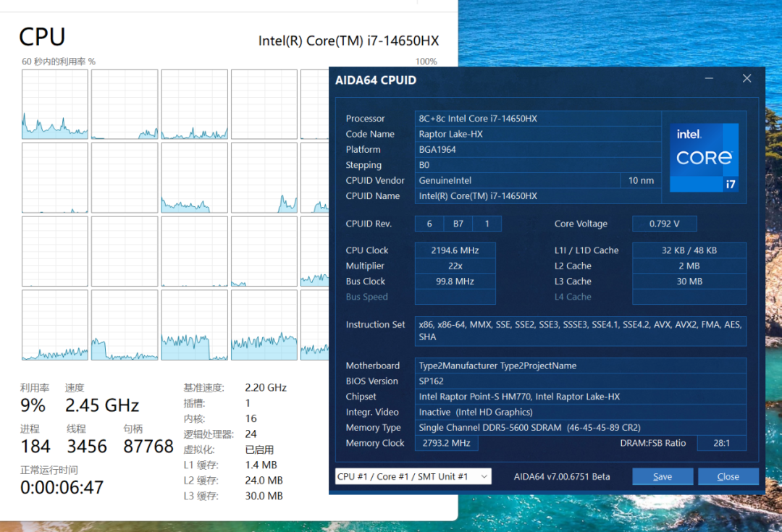
Task: Click the 184 processes count in Task Manager
Action: coord(35,447)
